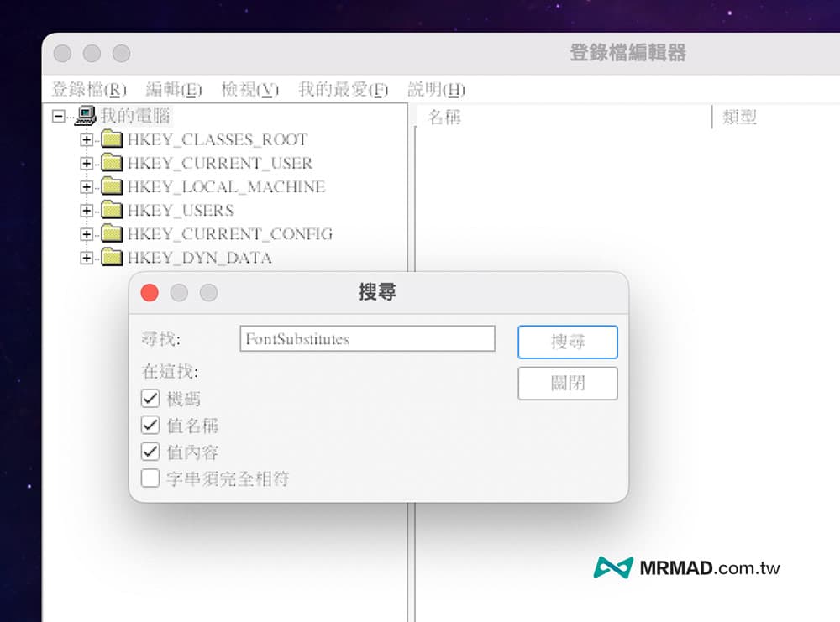Select the HKEY_CURRENT_CONFIG folder icon
Viewport: 840px width, 622px height.
113,234
